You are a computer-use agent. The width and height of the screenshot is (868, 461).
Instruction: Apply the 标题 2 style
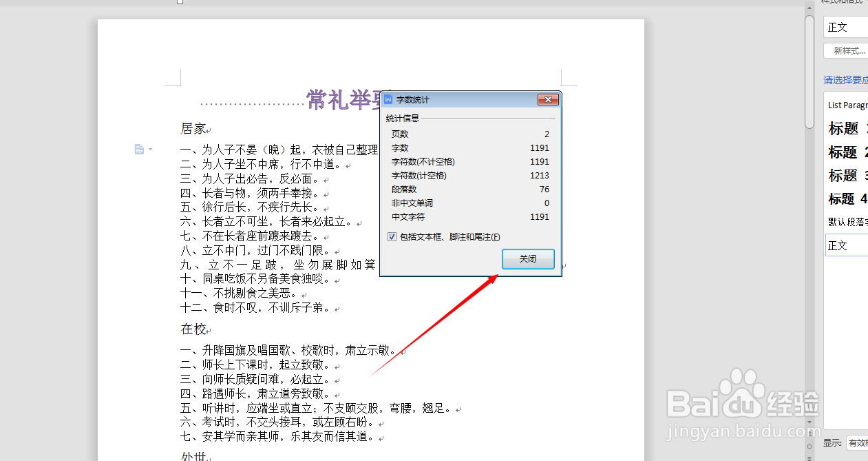tap(843, 152)
